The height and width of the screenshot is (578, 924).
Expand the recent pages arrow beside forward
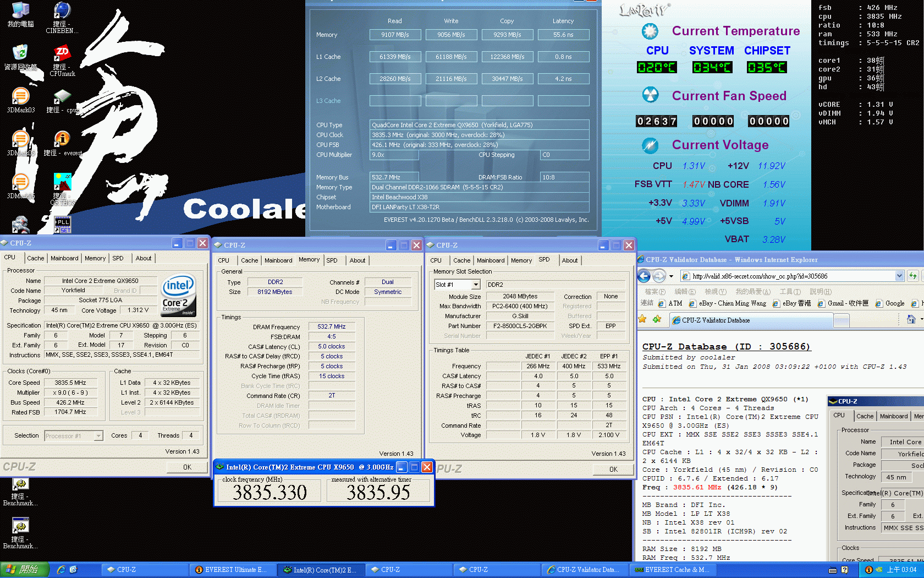click(x=672, y=276)
